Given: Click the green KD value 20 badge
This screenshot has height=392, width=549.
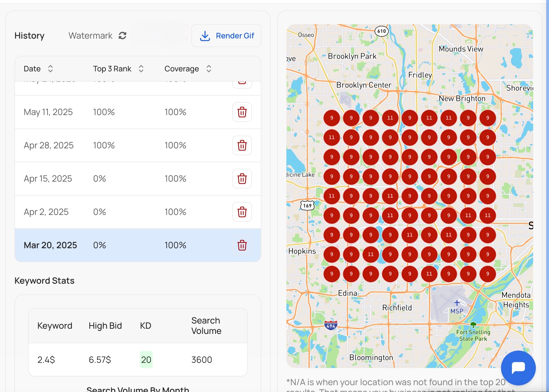Looking at the screenshot, I should (x=146, y=360).
